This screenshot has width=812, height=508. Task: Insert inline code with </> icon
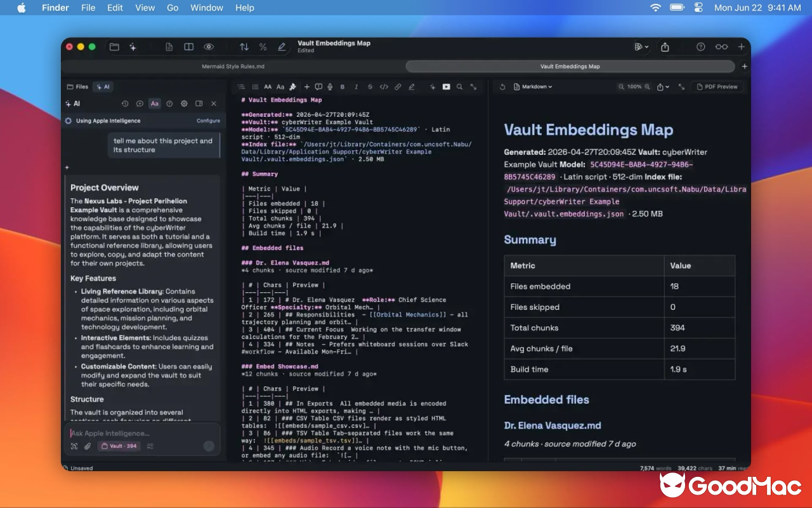point(384,87)
